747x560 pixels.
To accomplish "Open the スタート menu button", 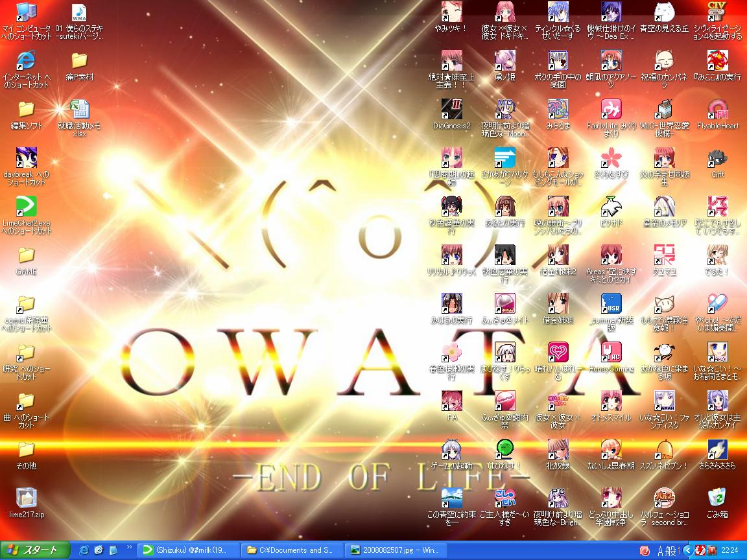I will point(34,550).
